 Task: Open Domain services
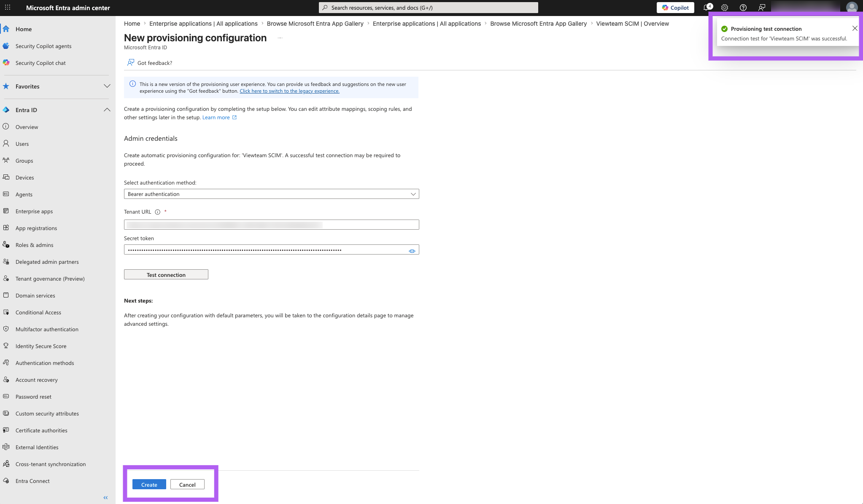35,295
